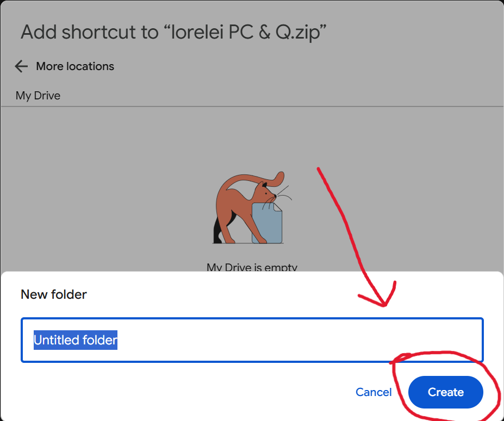Image resolution: width=504 pixels, height=421 pixels.
Task: Click the cat's black hind leg
Action: pos(217,231)
